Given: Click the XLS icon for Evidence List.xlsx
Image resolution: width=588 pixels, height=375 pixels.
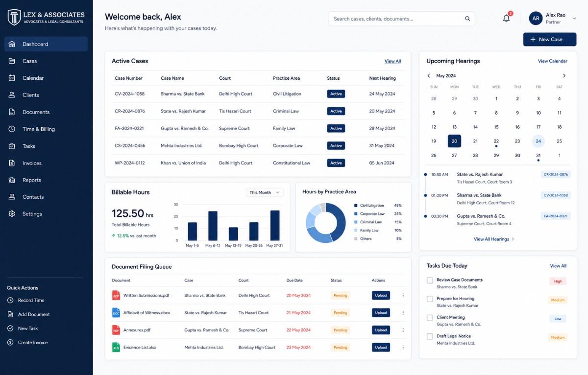Looking at the screenshot, I should coord(116,348).
